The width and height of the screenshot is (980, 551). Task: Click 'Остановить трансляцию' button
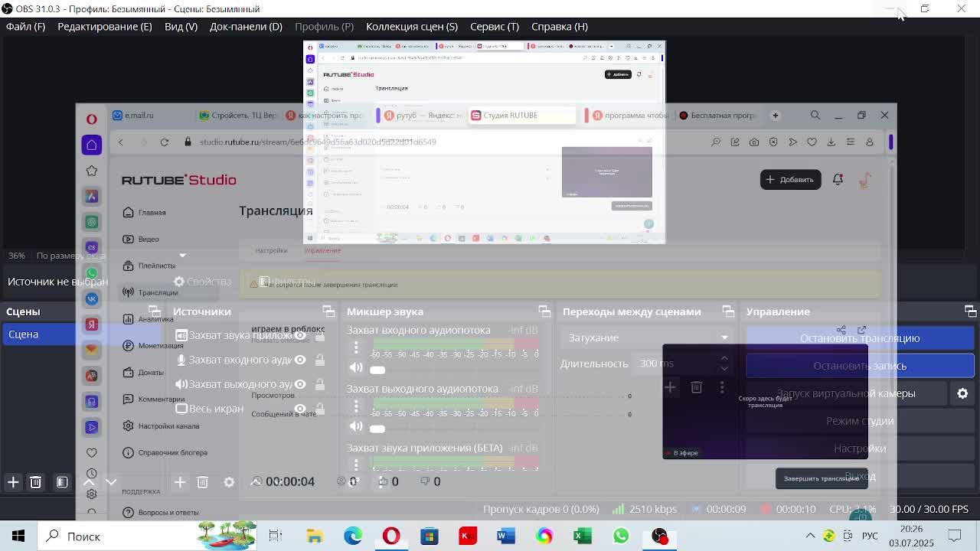point(860,338)
